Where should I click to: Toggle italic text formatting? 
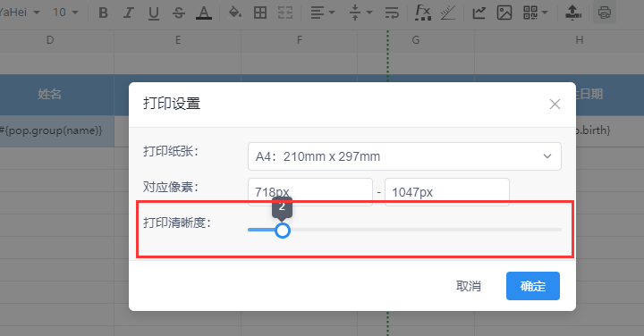point(129,13)
